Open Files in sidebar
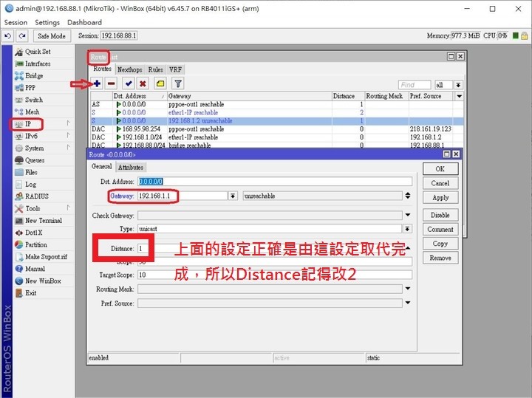532x398 pixels. coord(31,172)
